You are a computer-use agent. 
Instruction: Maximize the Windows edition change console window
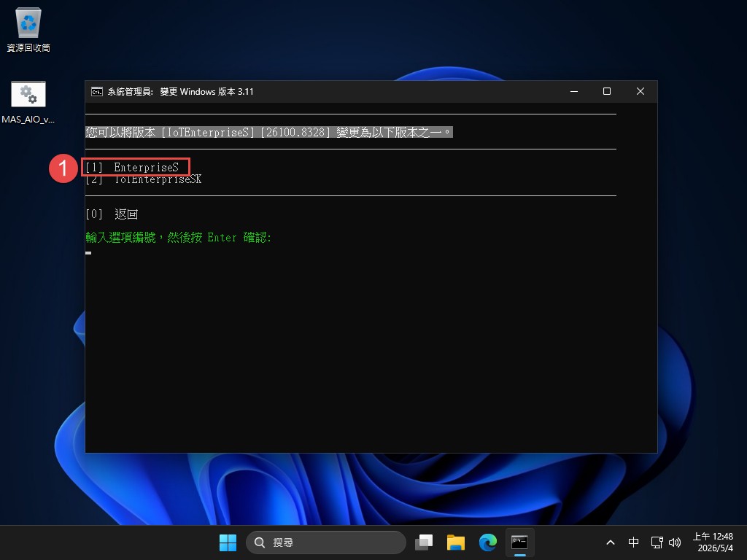tap(607, 91)
